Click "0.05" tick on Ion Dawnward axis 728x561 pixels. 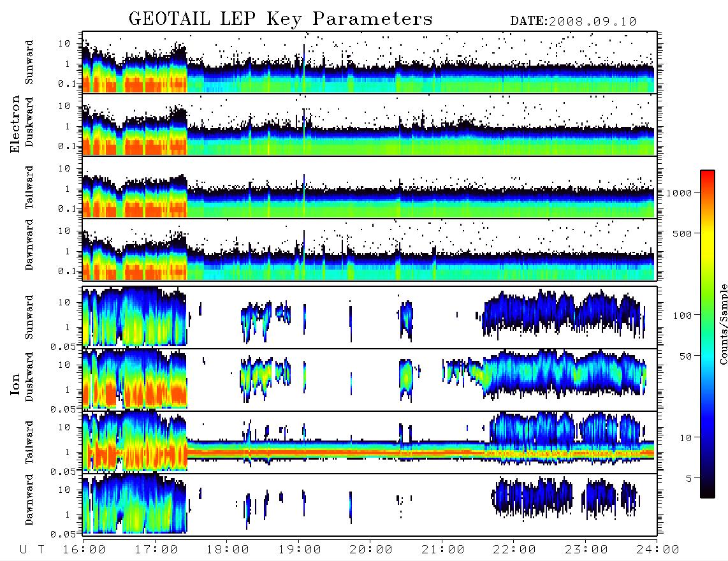coord(62,534)
